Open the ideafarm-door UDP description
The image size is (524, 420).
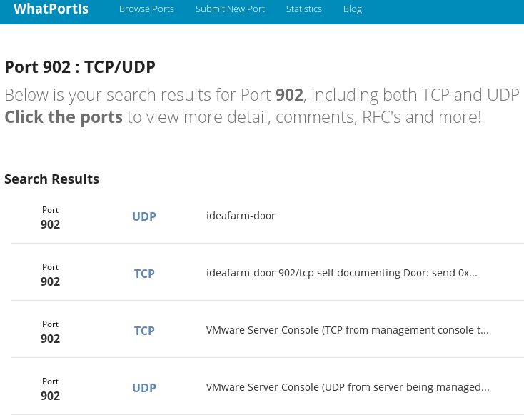point(241,216)
